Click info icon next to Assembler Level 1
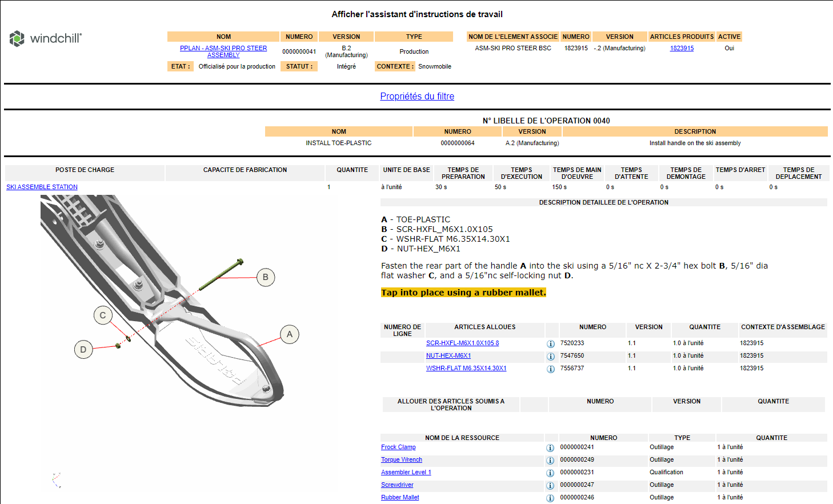 coord(550,473)
